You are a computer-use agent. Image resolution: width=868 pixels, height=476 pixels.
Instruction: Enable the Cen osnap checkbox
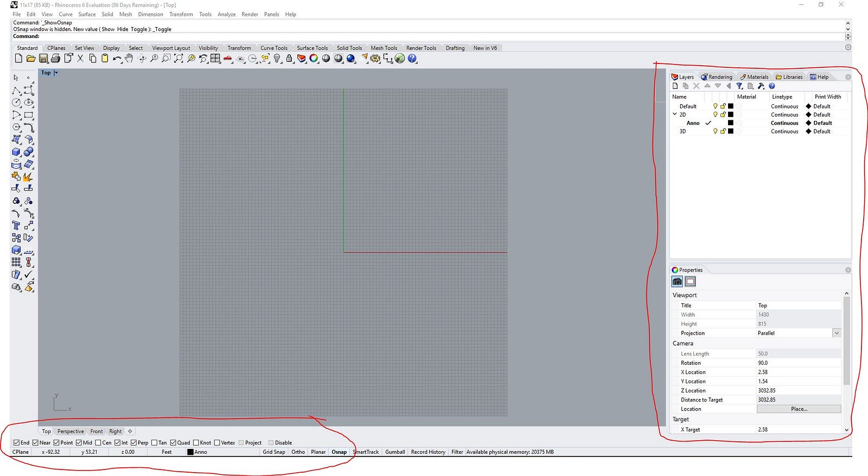98,442
